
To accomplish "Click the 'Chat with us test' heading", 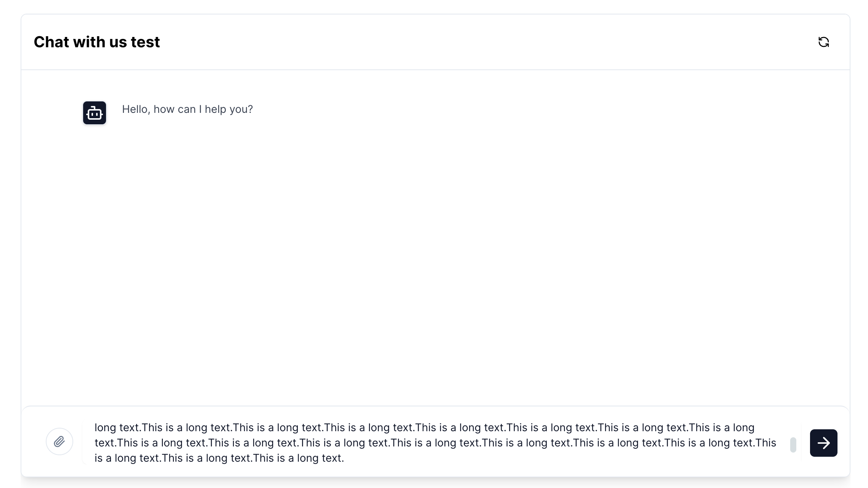I will 97,42.
